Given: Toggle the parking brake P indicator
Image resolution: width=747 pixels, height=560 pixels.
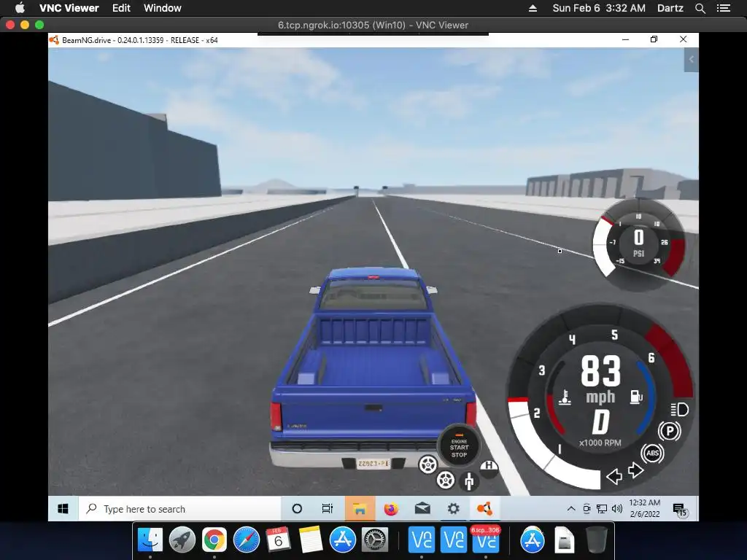Looking at the screenshot, I should pos(670,432).
